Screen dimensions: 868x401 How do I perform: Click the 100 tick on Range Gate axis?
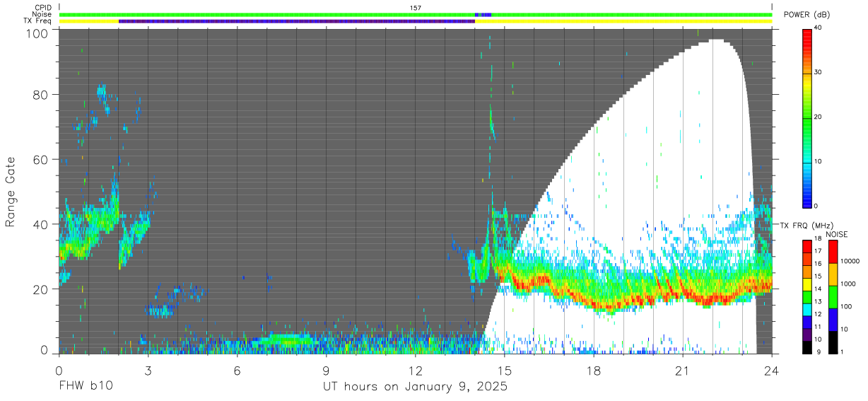38,33
